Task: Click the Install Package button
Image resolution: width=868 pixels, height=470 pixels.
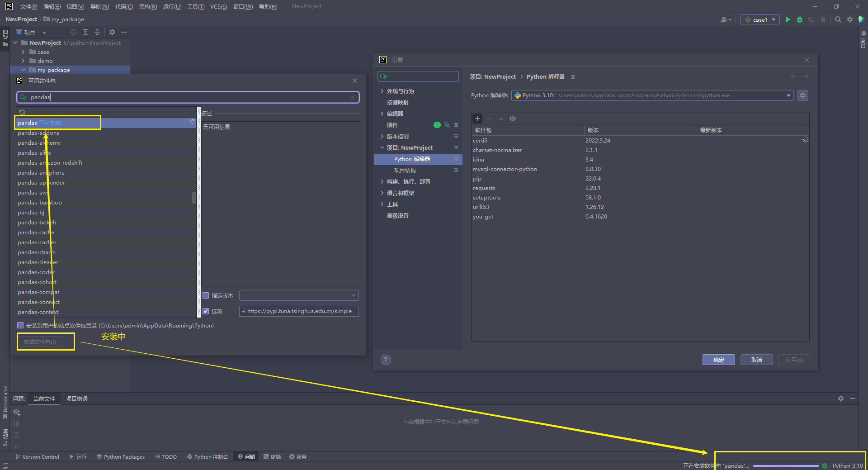Action: [x=40, y=342]
